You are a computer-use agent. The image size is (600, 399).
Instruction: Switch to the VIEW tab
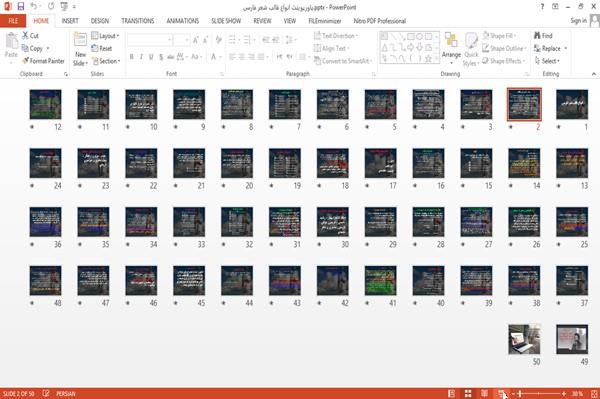point(290,21)
